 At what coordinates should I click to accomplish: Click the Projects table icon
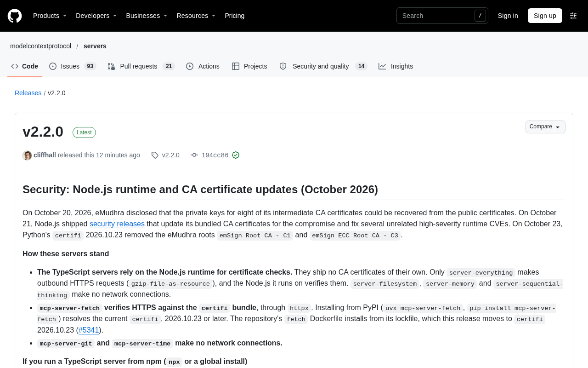tap(236, 66)
